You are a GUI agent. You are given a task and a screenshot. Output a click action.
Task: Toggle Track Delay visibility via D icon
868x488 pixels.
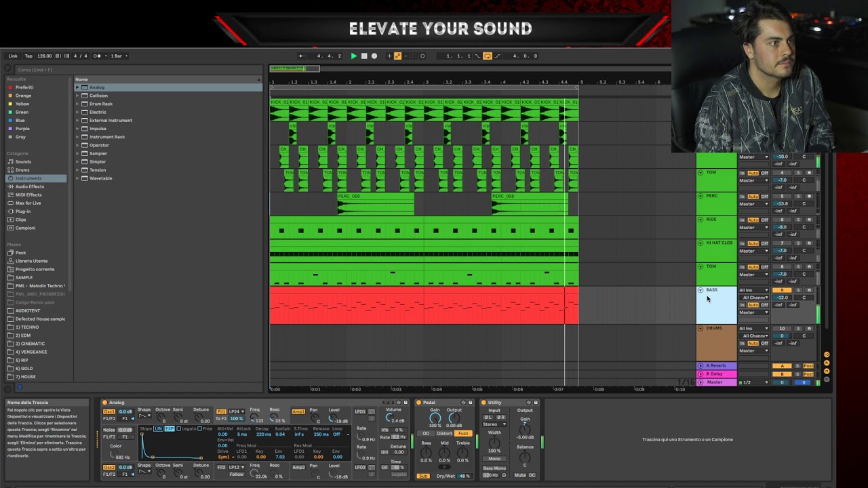[827, 379]
